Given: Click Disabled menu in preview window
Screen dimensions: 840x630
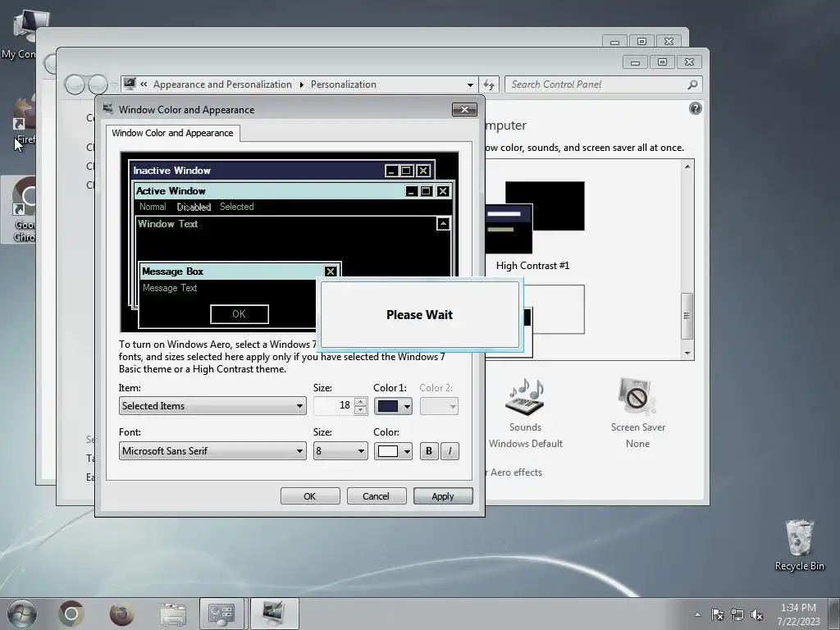Looking at the screenshot, I should (x=194, y=207).
